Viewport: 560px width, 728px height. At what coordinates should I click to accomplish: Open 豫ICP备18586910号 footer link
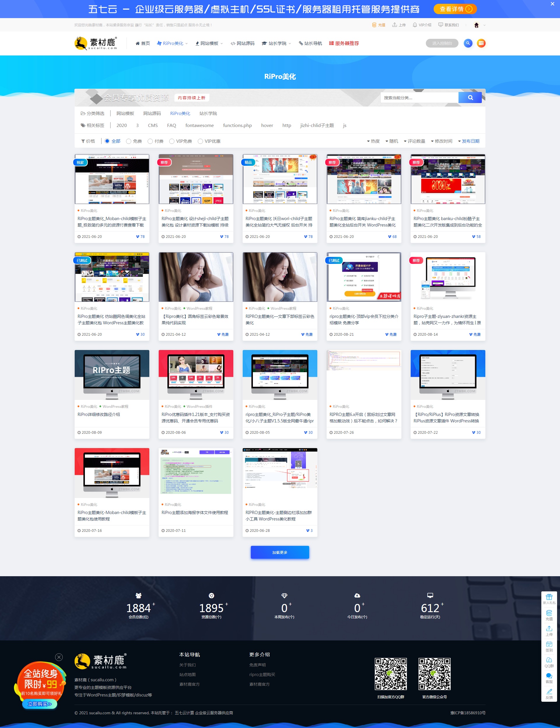(x=468, y=713)
